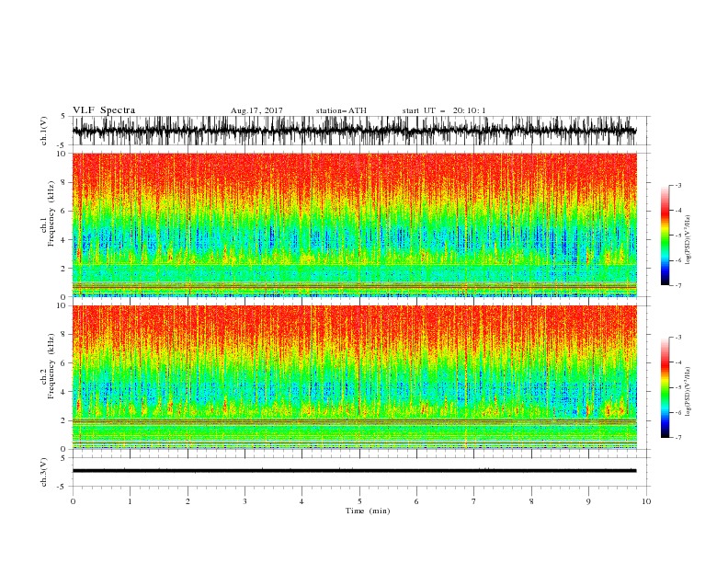Click the '4' tick on ch.1 frequency axis
The width and height of the screenshot is (728, 563).
point(65,240)
